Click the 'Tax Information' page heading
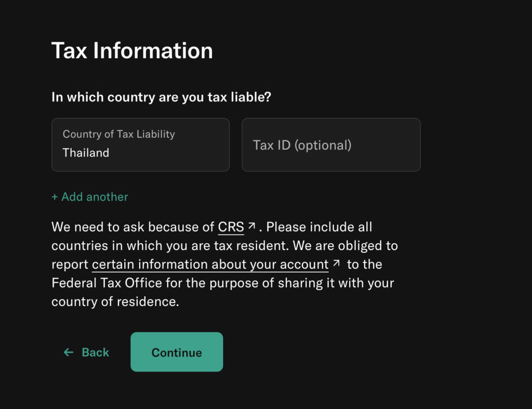This screenshot has height=409, width=532. (132, 50)
